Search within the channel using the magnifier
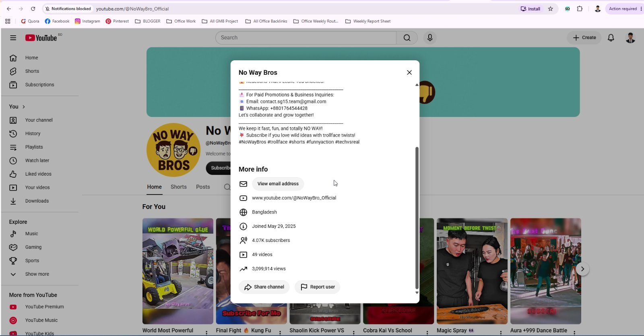The image size is (644, 336). point(227,187)
